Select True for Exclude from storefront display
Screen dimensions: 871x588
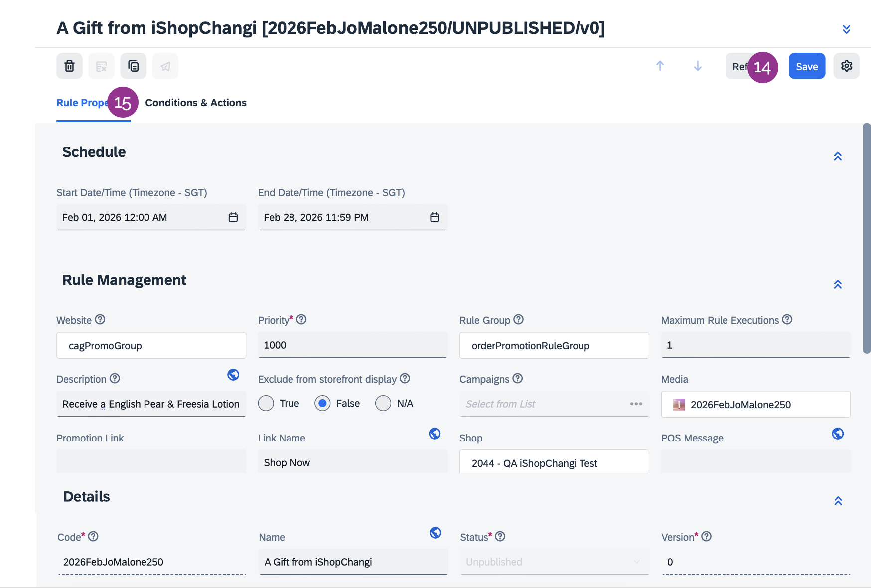tap(266, 403)
